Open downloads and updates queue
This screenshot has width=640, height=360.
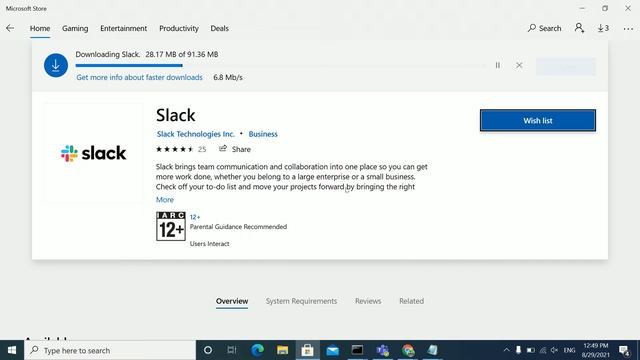pyautogui.click(x=603, y=28)
